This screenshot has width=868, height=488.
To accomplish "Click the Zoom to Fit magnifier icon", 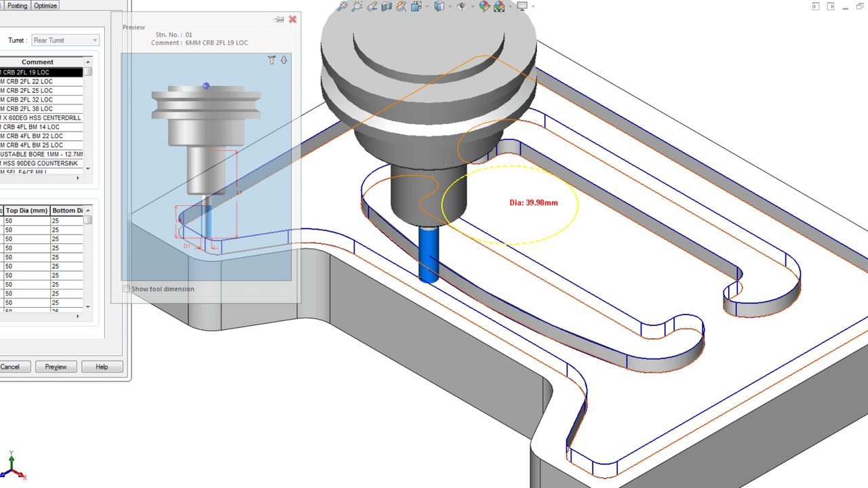I will [342, 6].
